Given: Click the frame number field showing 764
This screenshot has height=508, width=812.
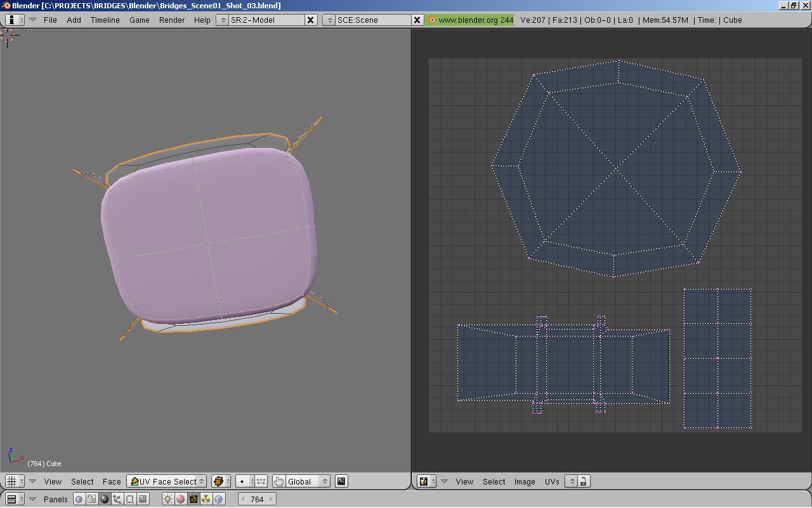Looking at the screenshot, I should (257, 499).
